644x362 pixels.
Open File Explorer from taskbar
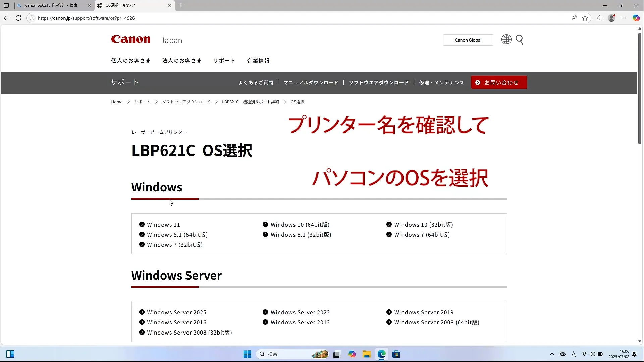367,354
